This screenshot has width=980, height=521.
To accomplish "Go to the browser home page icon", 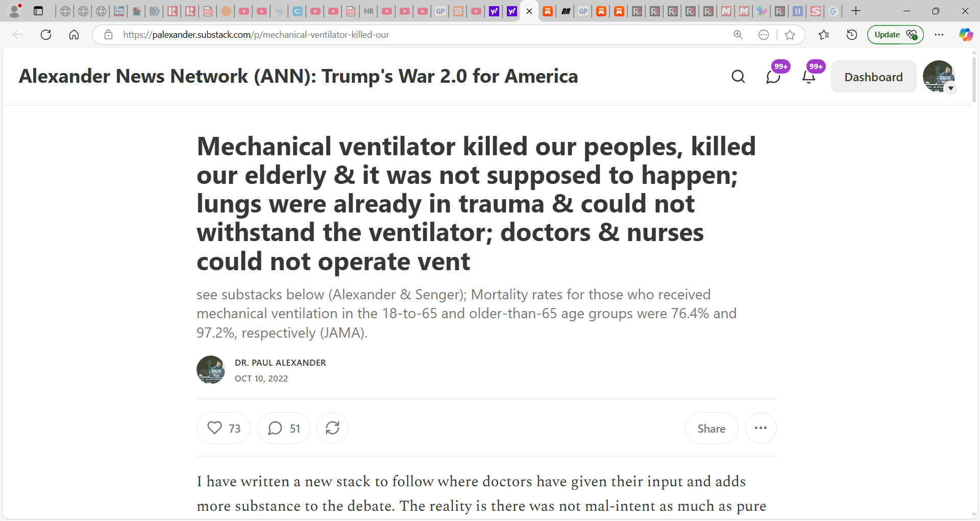I will 74,35.
